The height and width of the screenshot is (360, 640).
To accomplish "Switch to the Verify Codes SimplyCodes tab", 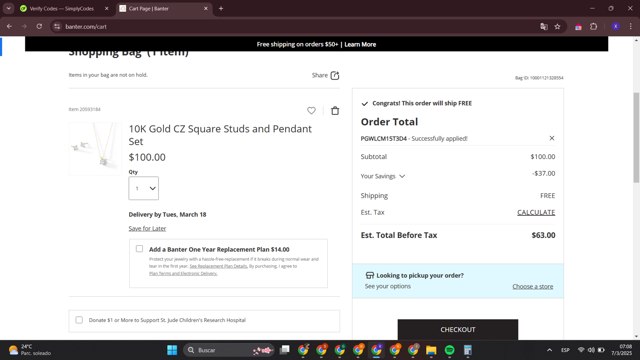I will [61, 9].
